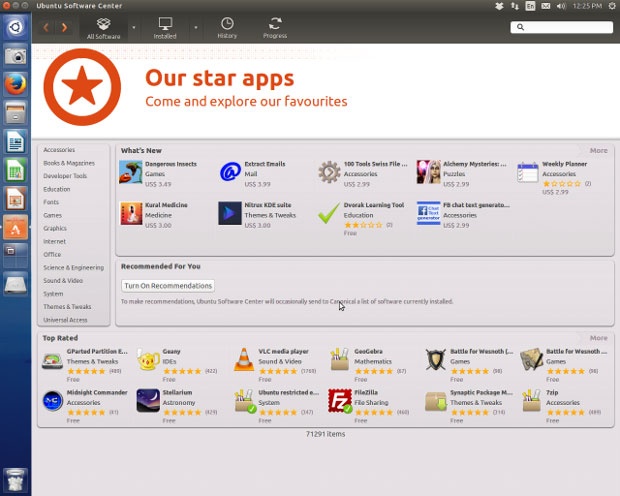The height and width of the screenshot is (496, 620).
Task: Click the search input field
Action: [x=562, y=27]
